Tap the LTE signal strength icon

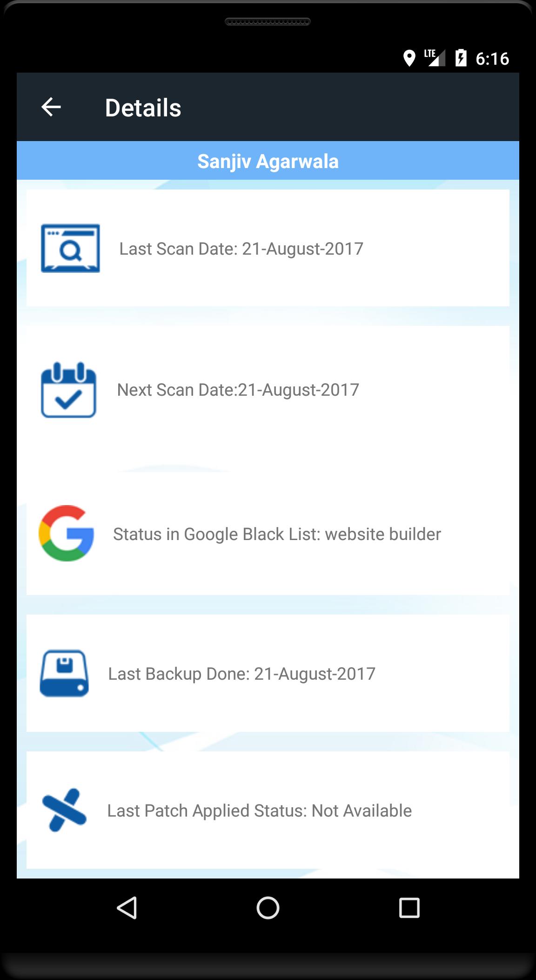[x=435, y=58]
